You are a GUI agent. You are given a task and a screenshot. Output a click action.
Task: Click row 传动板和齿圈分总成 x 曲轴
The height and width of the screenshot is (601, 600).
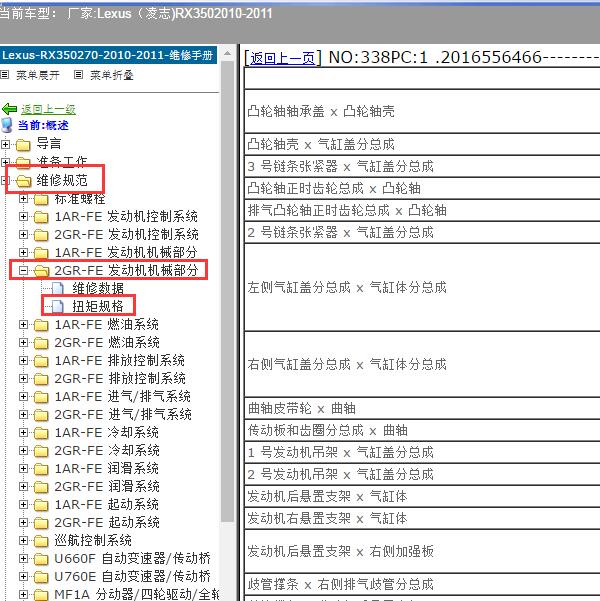point(422,430)
